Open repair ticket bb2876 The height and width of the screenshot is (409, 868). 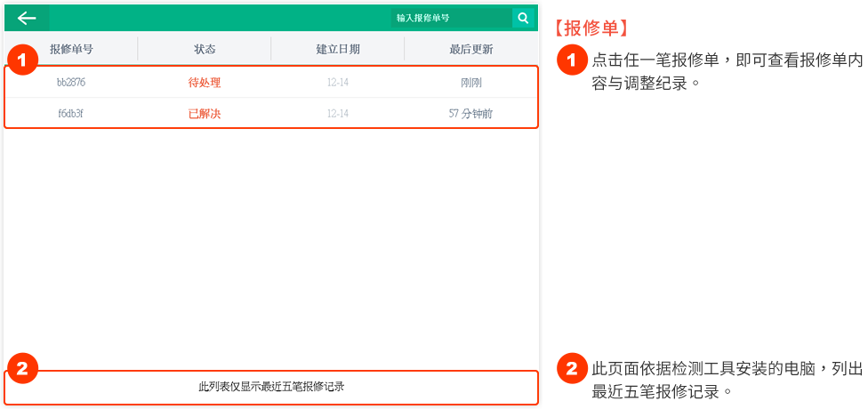point(71,83)
